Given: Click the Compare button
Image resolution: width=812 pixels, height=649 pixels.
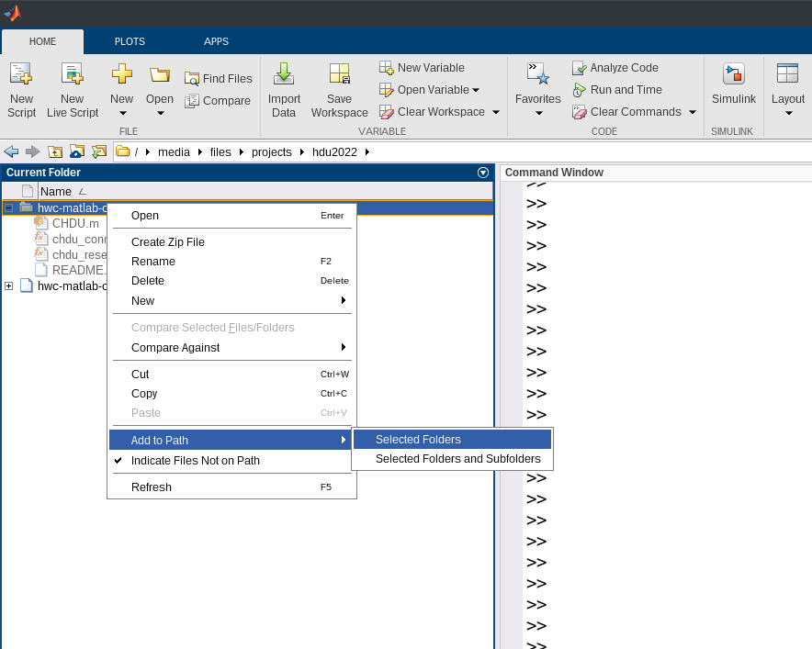Looking at the screenshot, I should point(218,101).
